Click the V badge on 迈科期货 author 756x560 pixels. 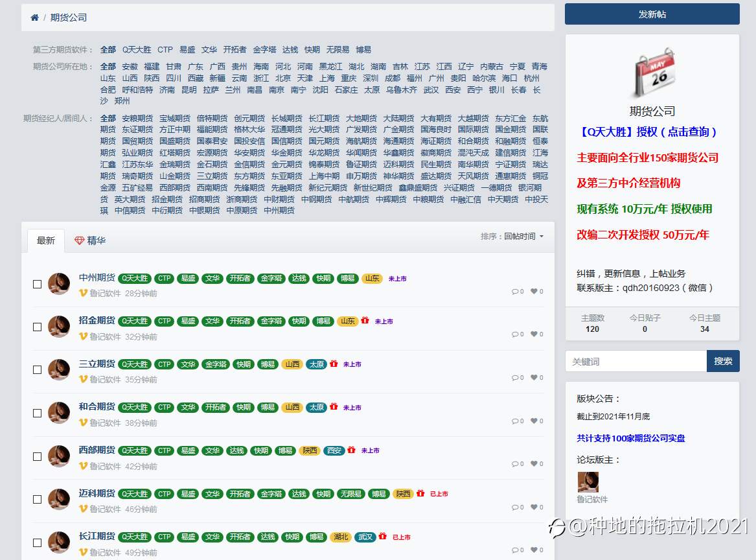pos(83,509)
